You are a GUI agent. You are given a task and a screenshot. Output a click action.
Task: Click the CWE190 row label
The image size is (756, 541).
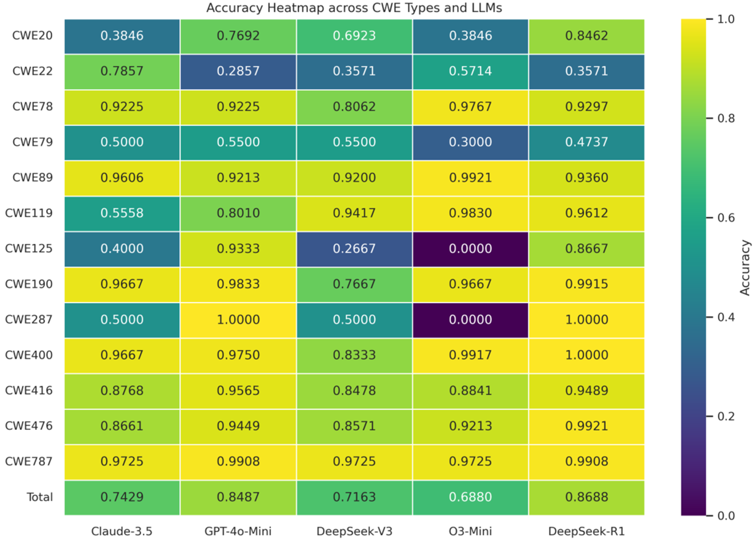point(29,284)
